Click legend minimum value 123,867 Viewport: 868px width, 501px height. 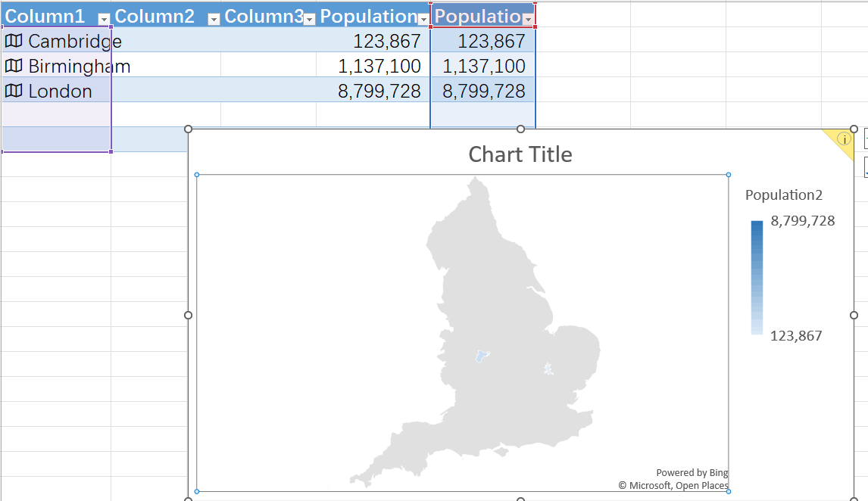796,336
